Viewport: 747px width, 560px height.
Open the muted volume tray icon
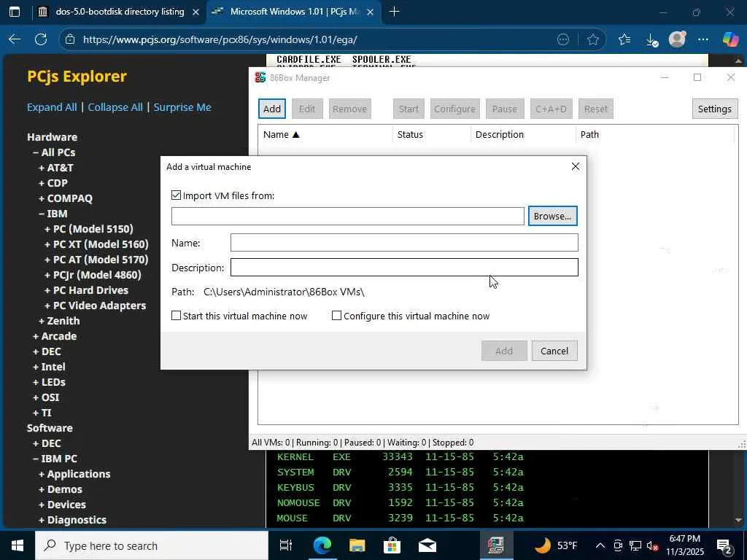(653, 545)
